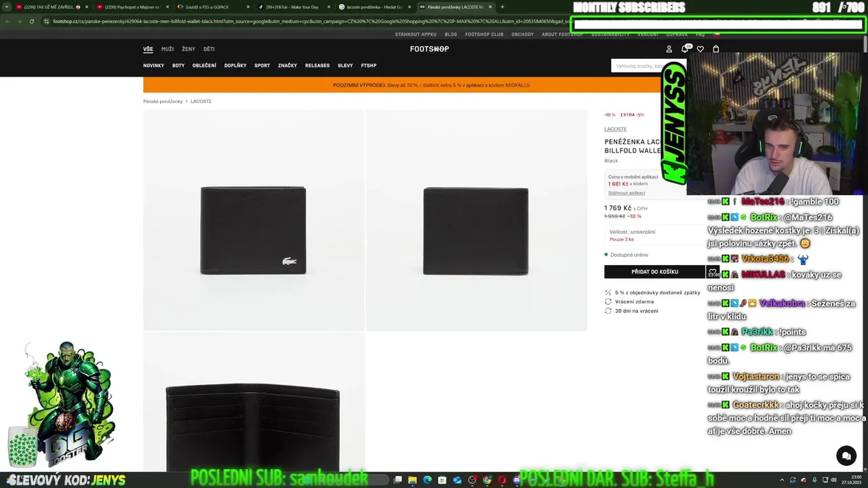Select the VŠE category
Image resolution: width=868 pixels, height=488 pixels.
click(148, 49)
